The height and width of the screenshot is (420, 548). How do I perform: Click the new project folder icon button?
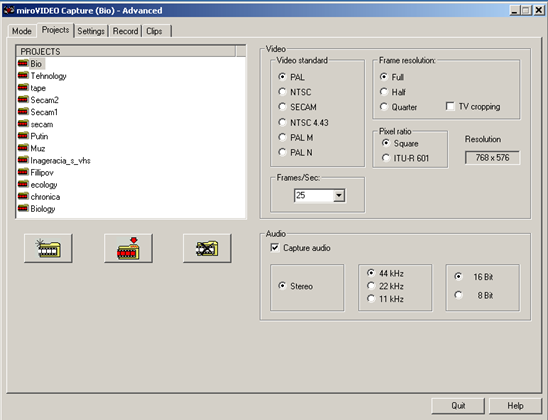[48, 248]
